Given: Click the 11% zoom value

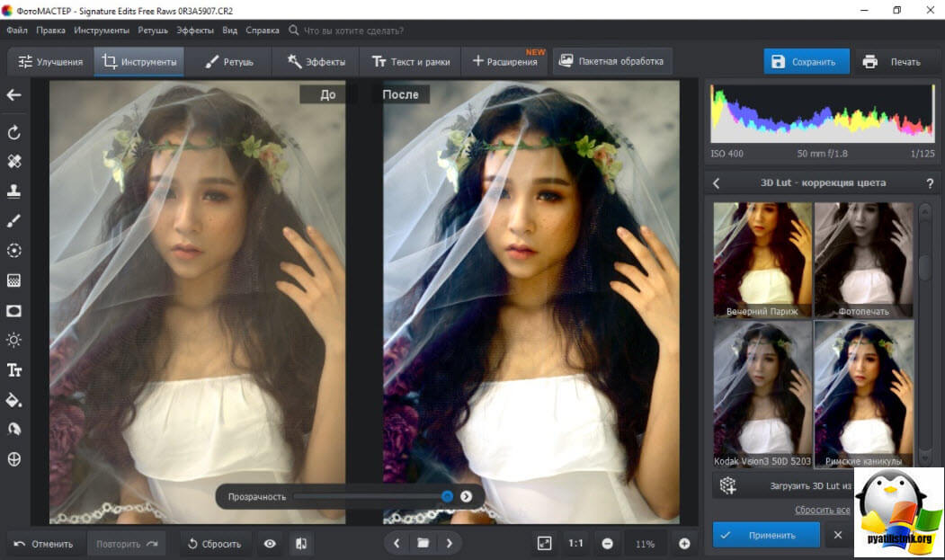Looking at the screenshot, I should (x=645, y=544).
